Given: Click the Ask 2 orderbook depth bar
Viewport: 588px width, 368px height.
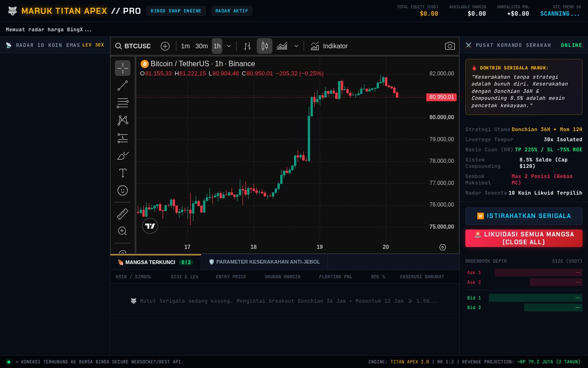Looking at the screenshot, I should pyautogui.click(x=556, y=282).
